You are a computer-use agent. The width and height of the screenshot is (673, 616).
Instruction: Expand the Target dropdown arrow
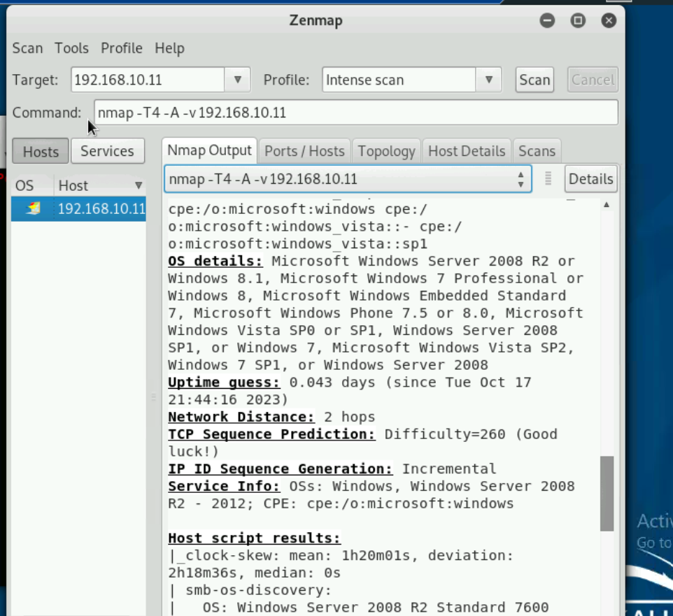coord(237,80)
